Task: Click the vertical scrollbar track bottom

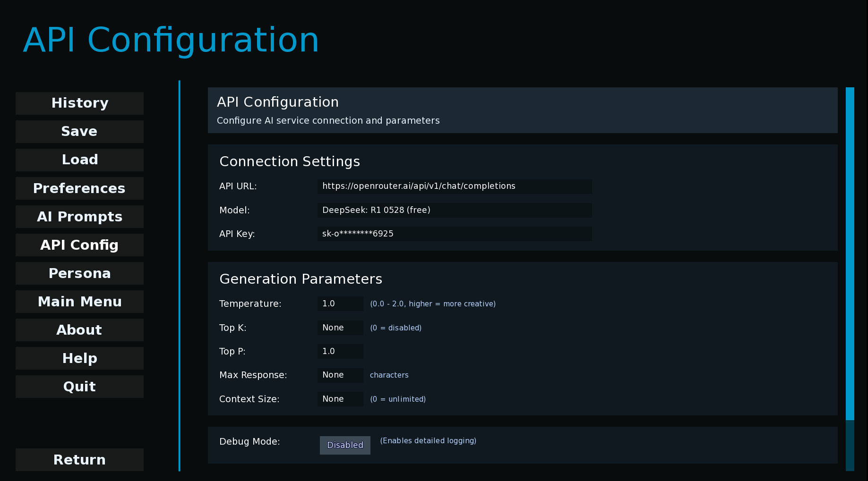Action: [x=850, y=446]
